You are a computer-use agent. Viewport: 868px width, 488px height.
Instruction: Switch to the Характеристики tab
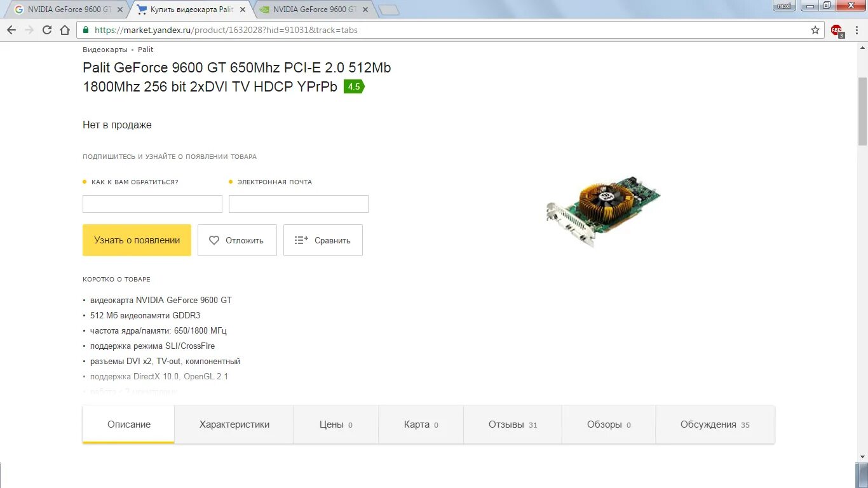pyautogui.click(x=234, y=424)
